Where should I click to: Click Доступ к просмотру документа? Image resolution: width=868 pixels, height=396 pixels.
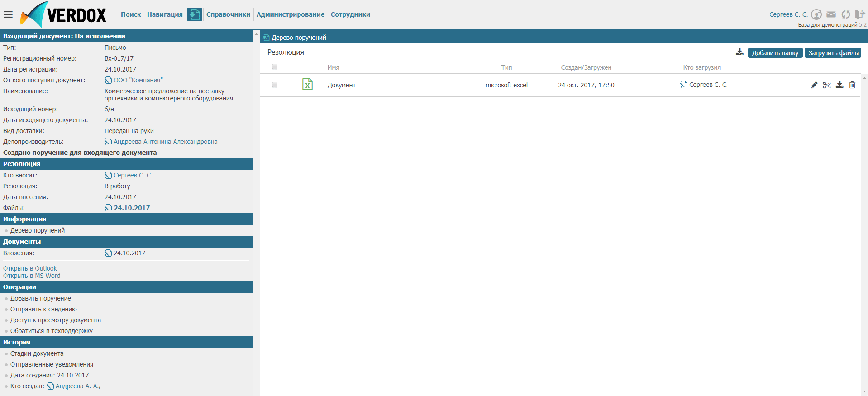click(56, 320)
